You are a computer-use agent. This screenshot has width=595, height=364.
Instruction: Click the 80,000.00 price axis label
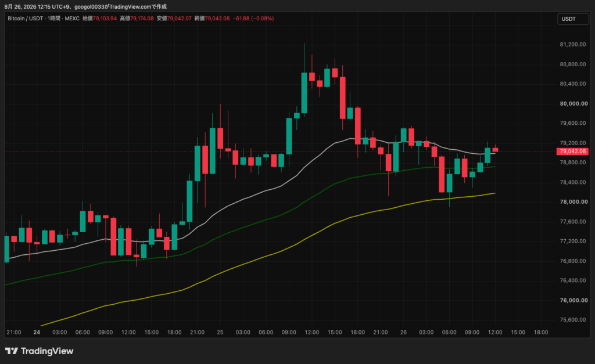[574, 103]
